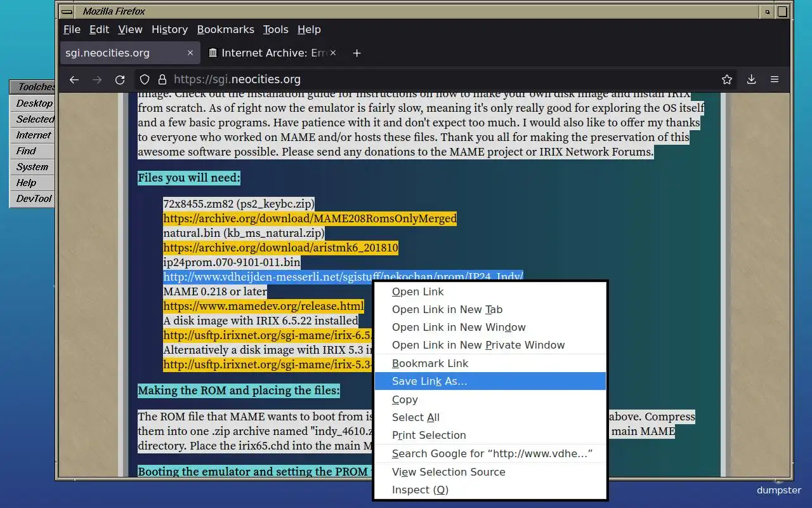The width and height of the screenshot is (812, 508).
Task: Choose Open Link in New Private Window
Action: tap(490, 345)
